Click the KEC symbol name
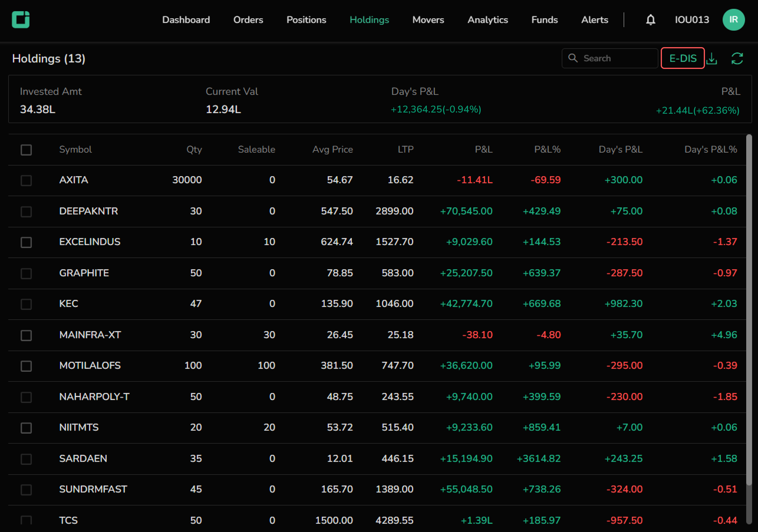The width and height of the screenshot is (758, 532). point(69,304)
